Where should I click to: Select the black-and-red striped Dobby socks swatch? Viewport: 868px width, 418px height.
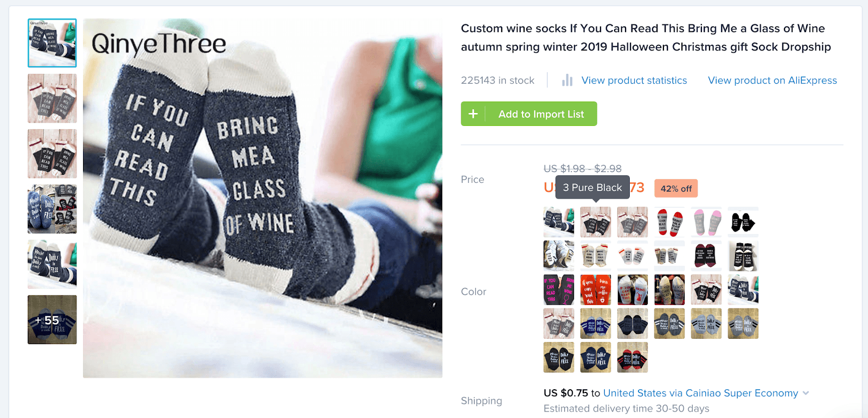click(633, 357)
